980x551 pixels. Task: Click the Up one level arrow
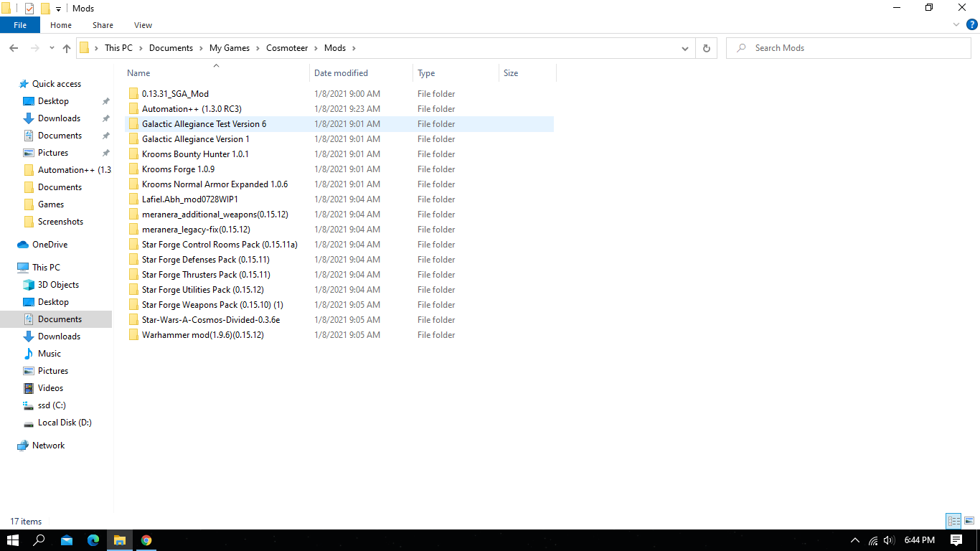click(x=67, y=48)
